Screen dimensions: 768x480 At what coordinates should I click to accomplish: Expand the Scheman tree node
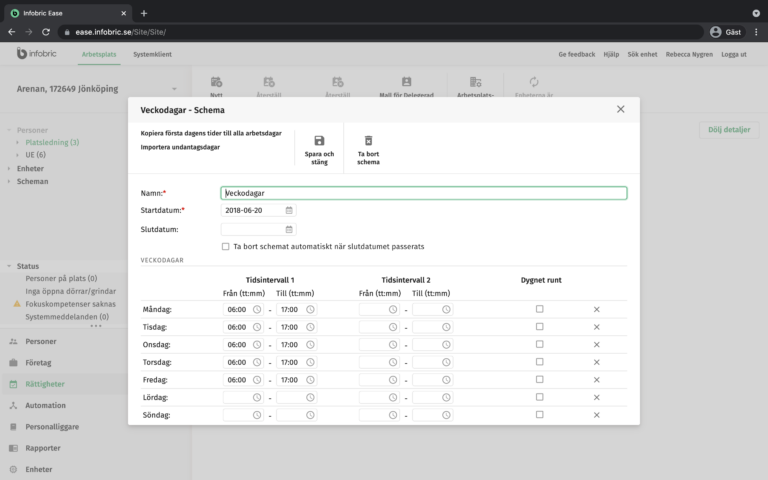[x=10, y=181]
